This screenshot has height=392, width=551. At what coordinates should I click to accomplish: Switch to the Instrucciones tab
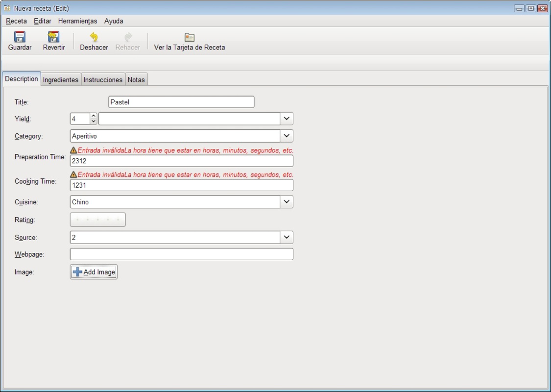[103, 79]
